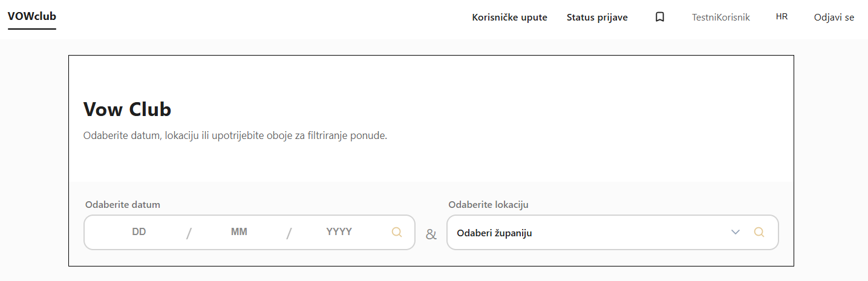Log out with Odjavi se
Screen dimensions: 868x281
(x=834, y=18)
